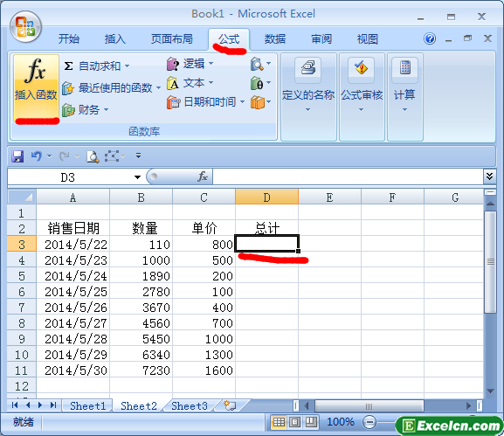Screen dimensions: 504x436
Task: Select cell with value 1600
Action: (204, 370)
